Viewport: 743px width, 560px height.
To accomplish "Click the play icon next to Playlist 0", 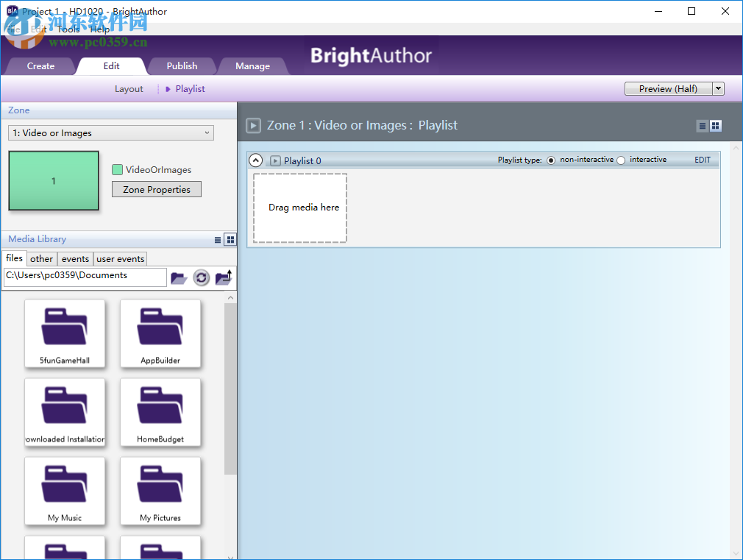I will 275,160.
